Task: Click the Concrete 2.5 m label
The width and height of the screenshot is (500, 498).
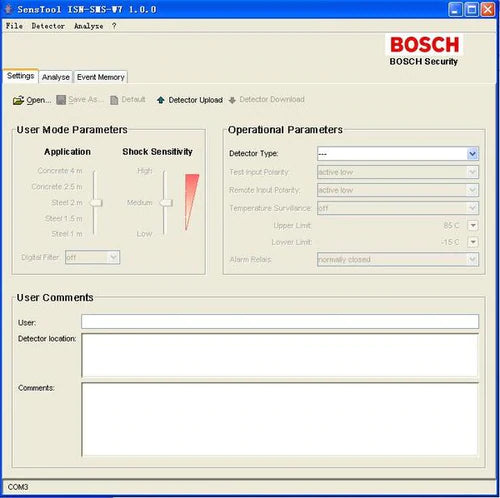Action: coord(57,187)
